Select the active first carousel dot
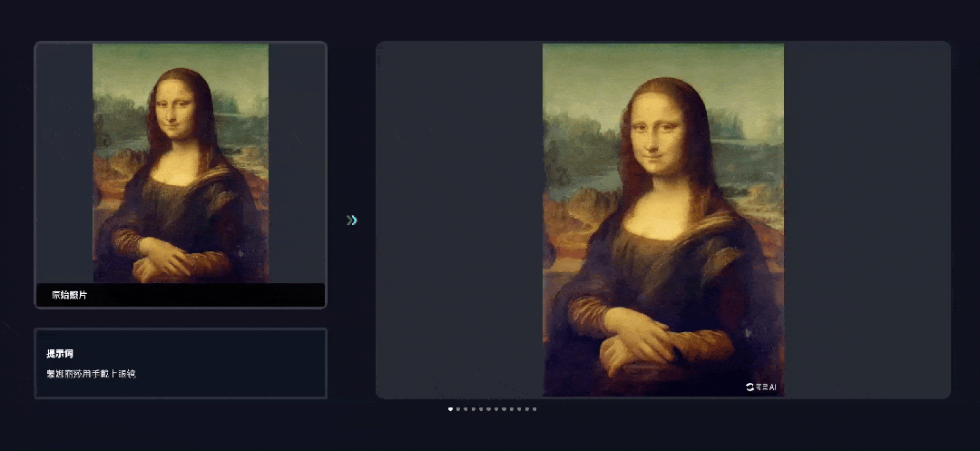 click(451, 409)
